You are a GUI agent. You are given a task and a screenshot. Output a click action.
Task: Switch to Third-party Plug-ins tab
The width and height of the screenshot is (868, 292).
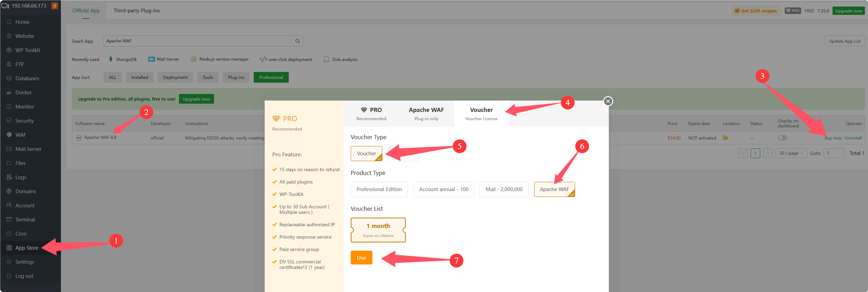pyautogui.click(x=137, y=11)
